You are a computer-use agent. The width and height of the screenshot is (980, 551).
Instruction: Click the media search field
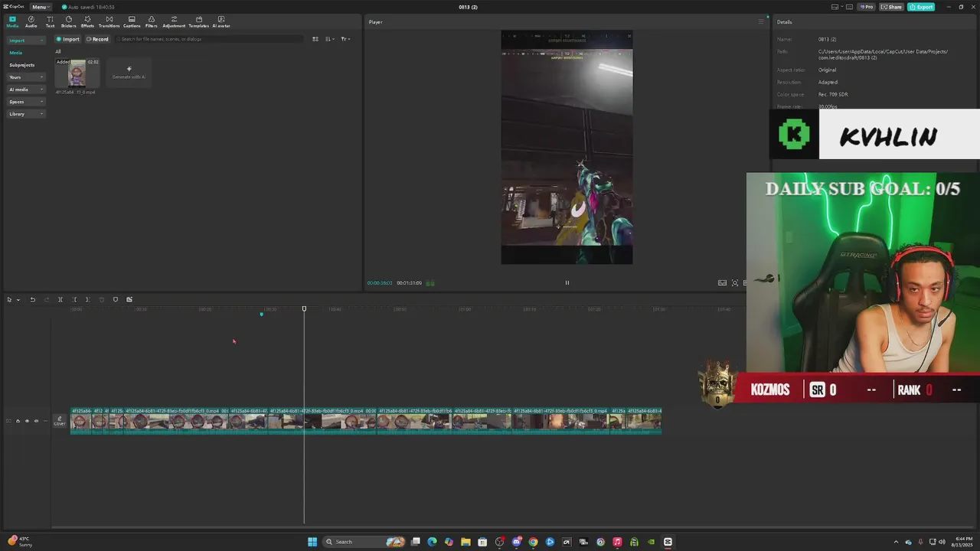click(211, 39)
